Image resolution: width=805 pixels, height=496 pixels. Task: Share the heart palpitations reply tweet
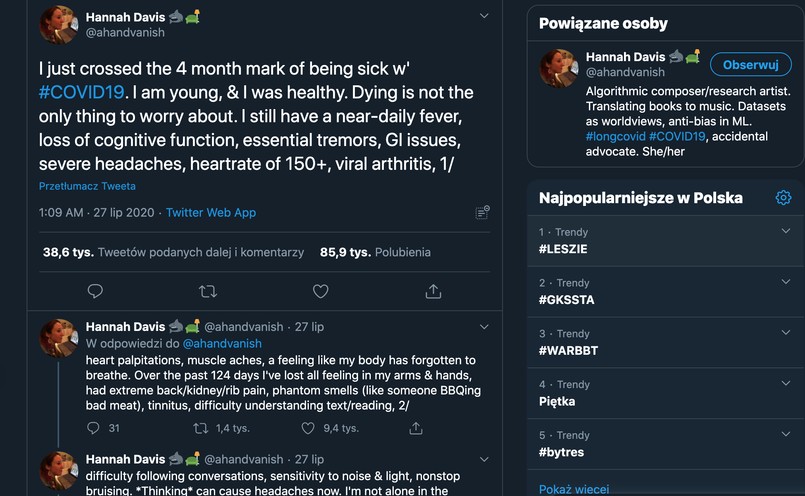(416, 428)
